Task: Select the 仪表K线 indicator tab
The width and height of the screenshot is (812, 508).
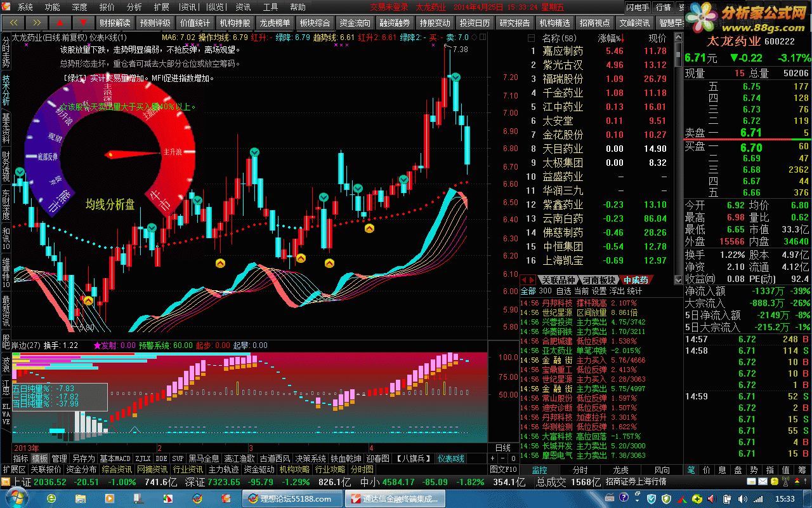Action: 451,458
